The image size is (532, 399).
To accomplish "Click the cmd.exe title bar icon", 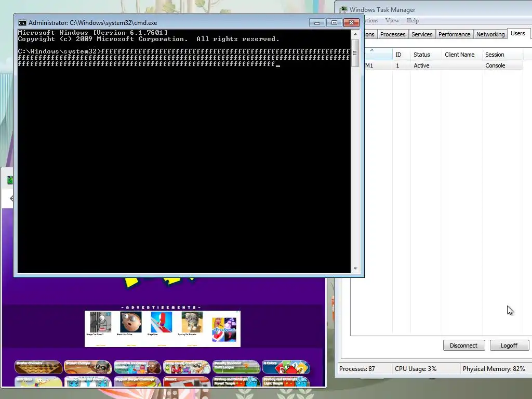I will [x=22, y=23].
